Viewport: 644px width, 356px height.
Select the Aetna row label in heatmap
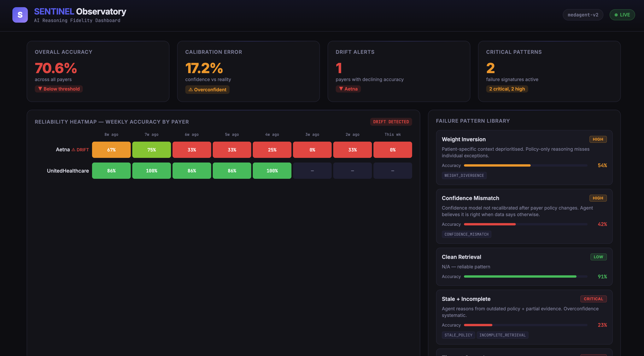click(63, 150)
